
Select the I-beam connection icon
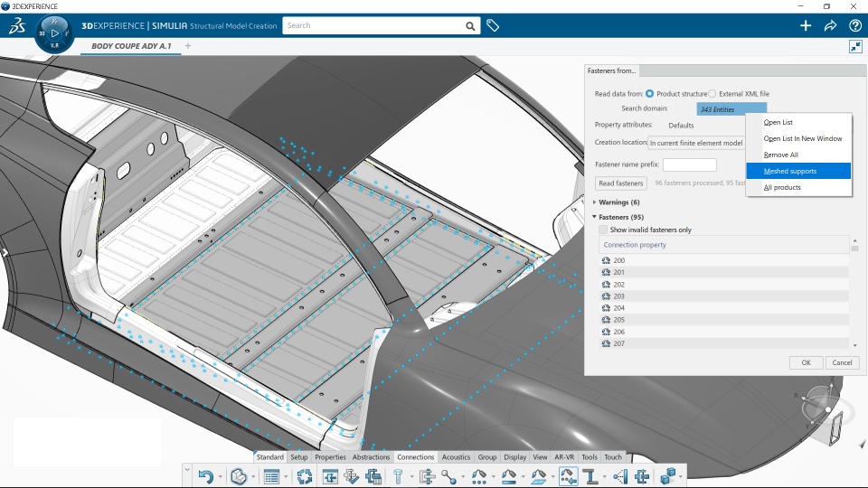(590, 476)
